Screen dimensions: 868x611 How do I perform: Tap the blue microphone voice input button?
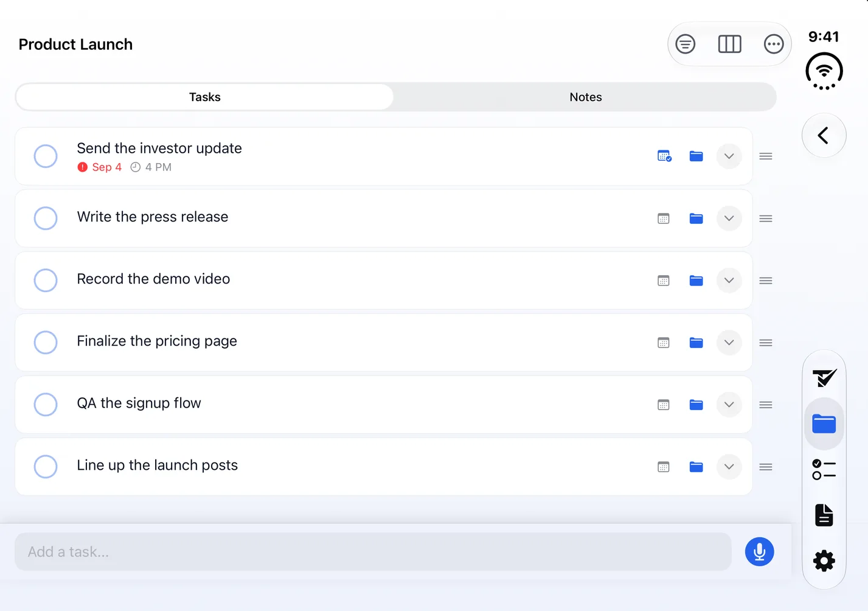click(760, 552)
